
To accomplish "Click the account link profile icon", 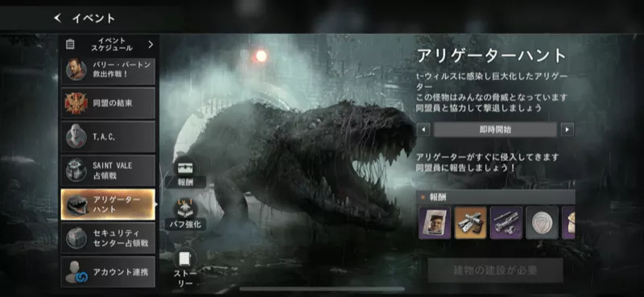I will (x=76, y=271).
